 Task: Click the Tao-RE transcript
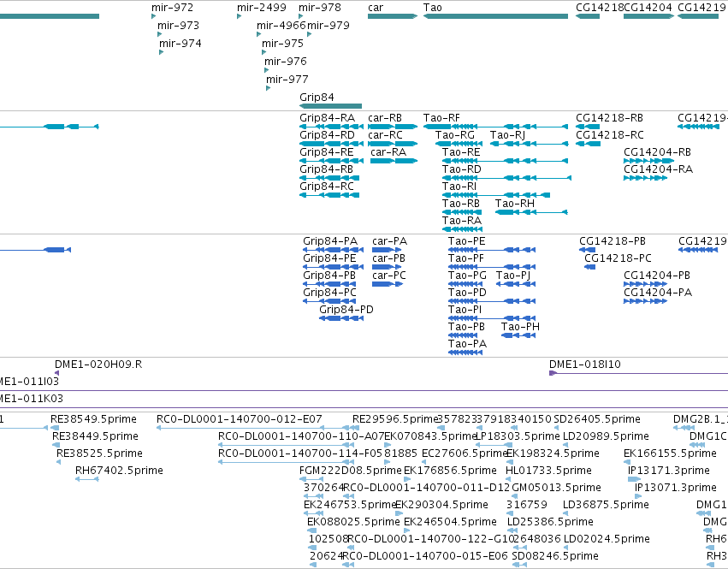[x=505, y=161]
